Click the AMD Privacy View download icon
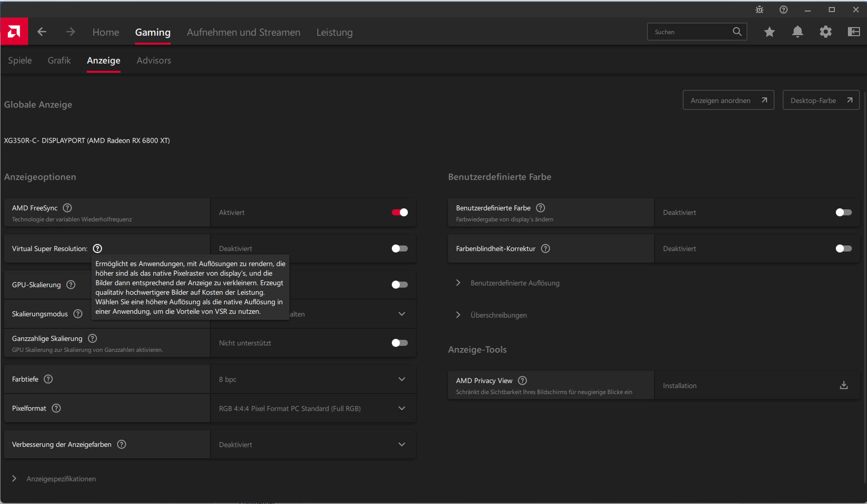The image size is (867, 504). click(843, 385)
